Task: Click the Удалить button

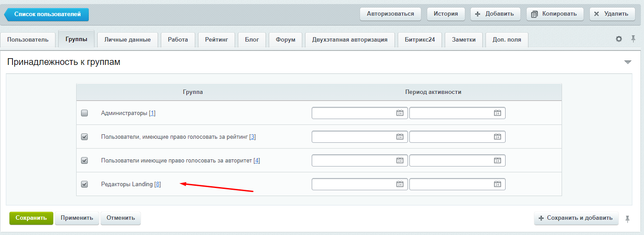Action: click(x=612, y=14)
